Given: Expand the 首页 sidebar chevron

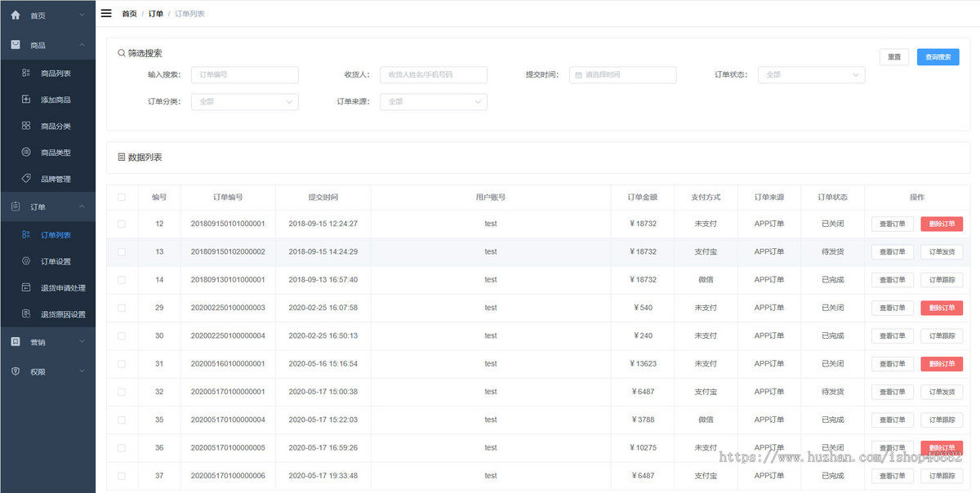Looking at the screenshot, I should click(x=82, y=15).
